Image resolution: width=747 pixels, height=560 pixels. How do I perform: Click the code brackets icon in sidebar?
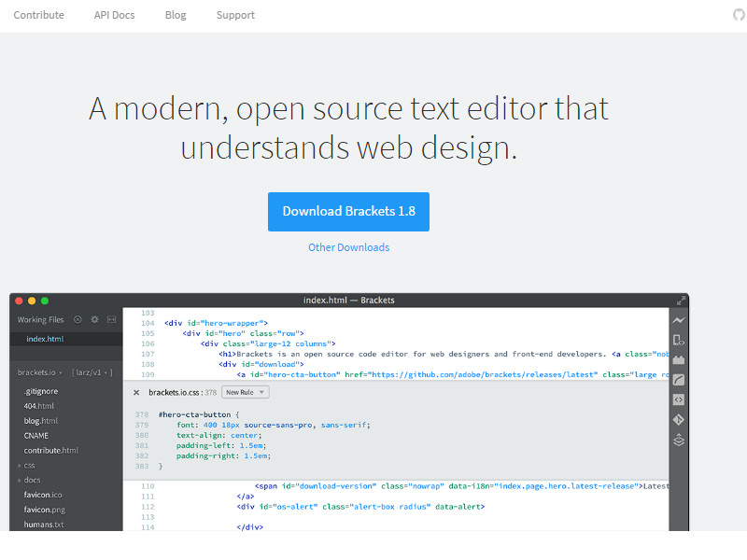coord(679,399)
